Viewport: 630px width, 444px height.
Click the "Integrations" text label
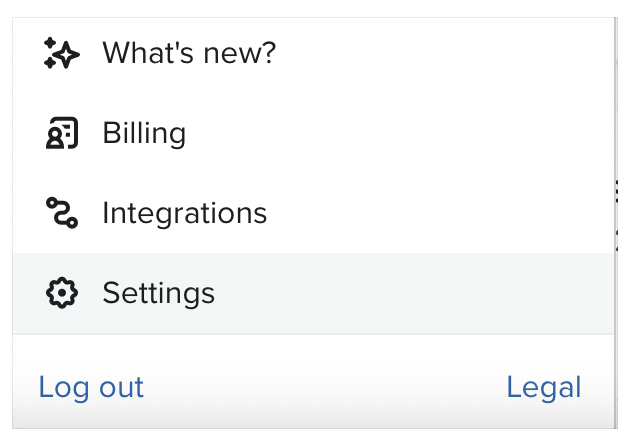tap(184, 213)
